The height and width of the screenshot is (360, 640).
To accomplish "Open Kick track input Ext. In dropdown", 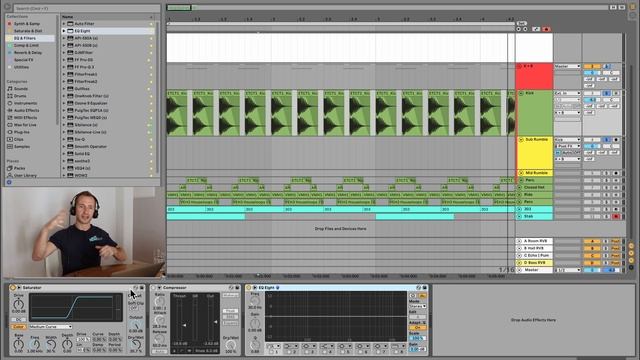I will (567, 93).
